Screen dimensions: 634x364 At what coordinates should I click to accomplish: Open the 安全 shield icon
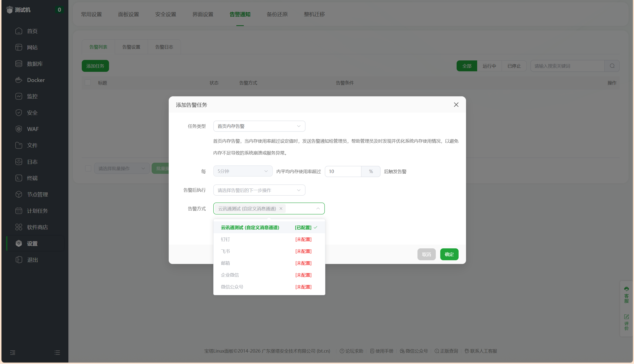click(x=19, y=113)
